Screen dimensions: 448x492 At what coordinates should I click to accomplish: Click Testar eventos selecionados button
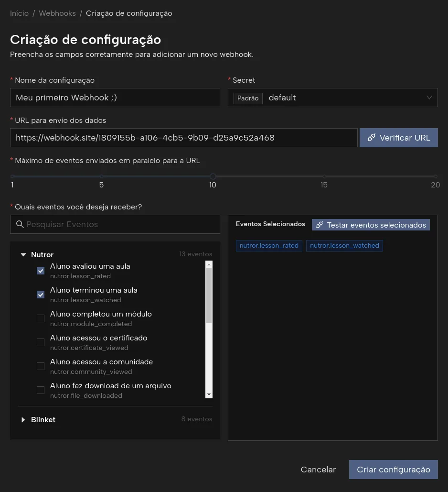coord(371,225)
